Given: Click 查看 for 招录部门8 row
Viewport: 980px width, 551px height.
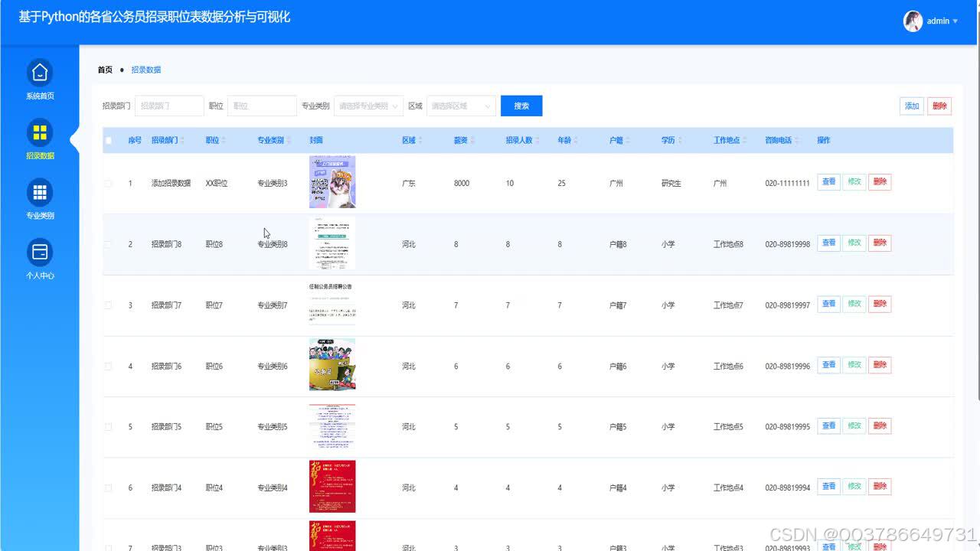Looking at the screenshot, I should pos(828,243).
